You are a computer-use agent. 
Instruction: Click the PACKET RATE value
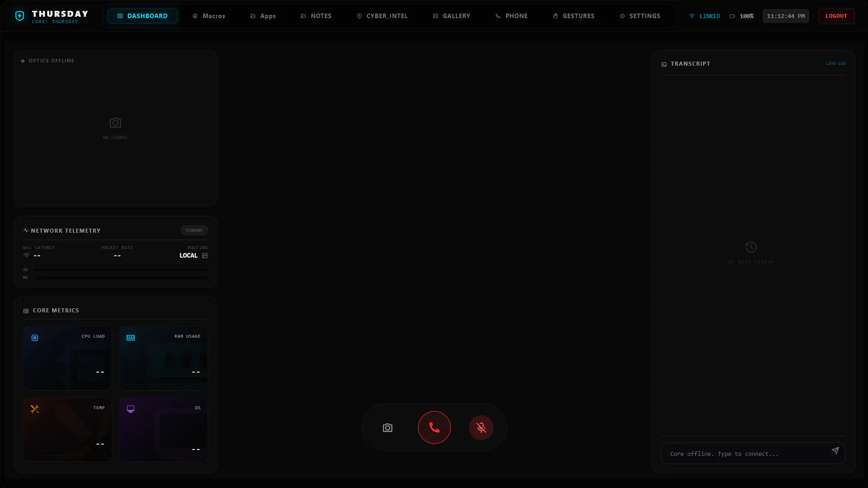117,256
